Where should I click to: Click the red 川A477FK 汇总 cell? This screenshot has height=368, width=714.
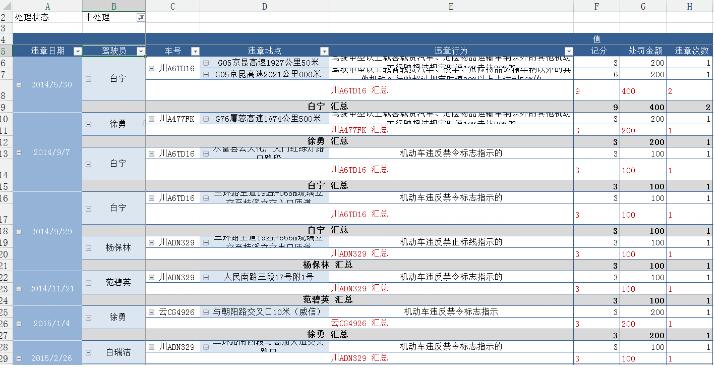point(360,130)
